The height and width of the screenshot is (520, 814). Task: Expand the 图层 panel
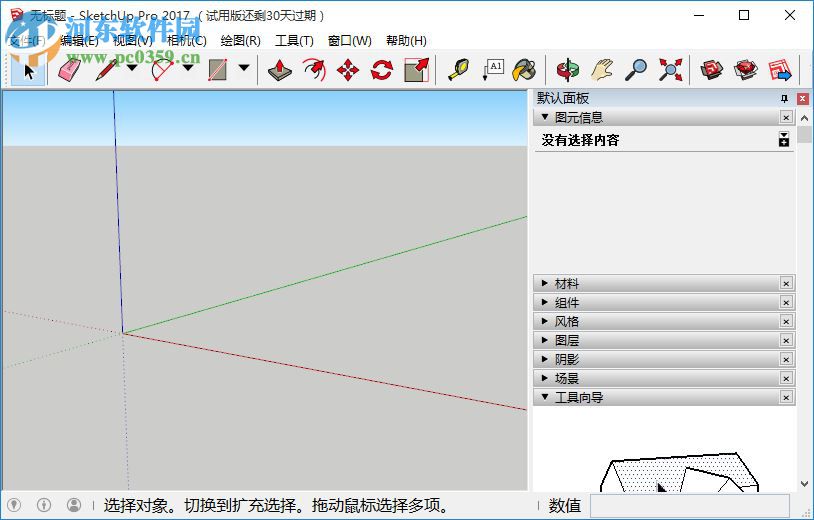(545, 340)
